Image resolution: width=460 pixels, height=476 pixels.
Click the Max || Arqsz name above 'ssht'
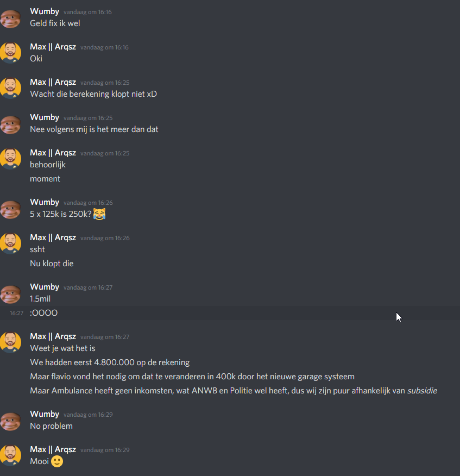[x=53, y=237]
